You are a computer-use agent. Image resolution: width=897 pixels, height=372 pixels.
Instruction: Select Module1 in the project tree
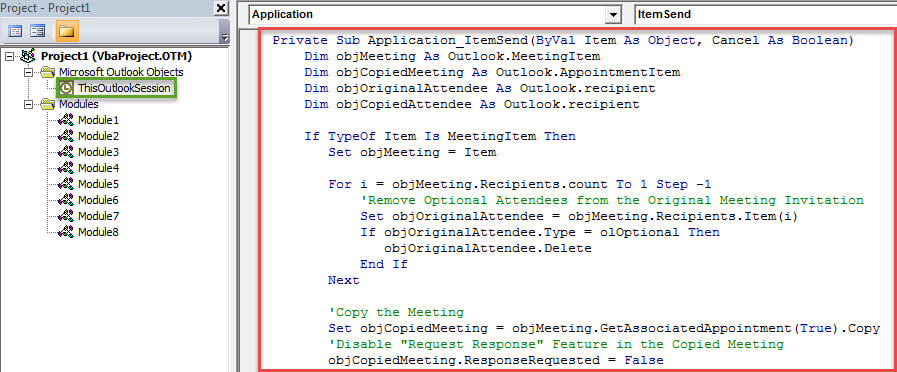[98, 120]
